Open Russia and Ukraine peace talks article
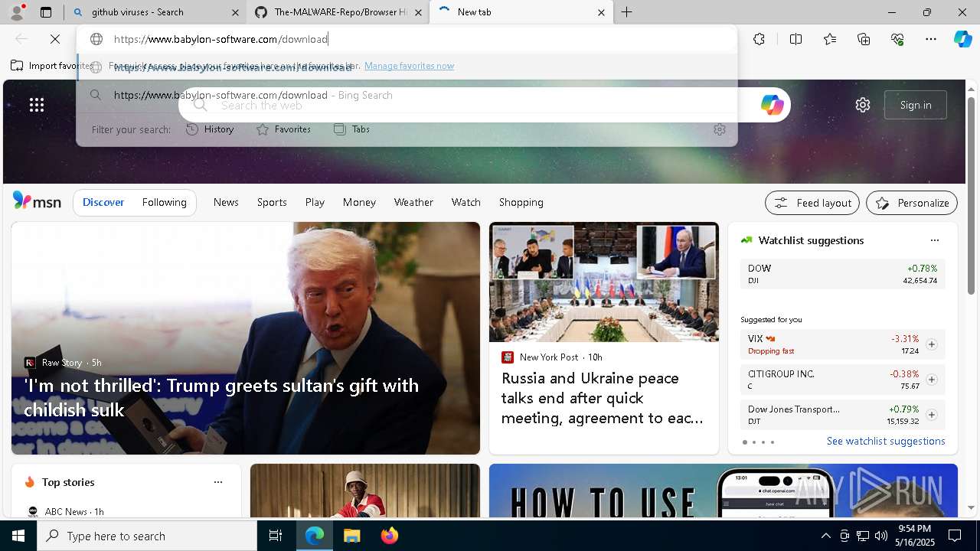This screenshot has width=980, height=551. pyautogui.click(x=604, y=338)
